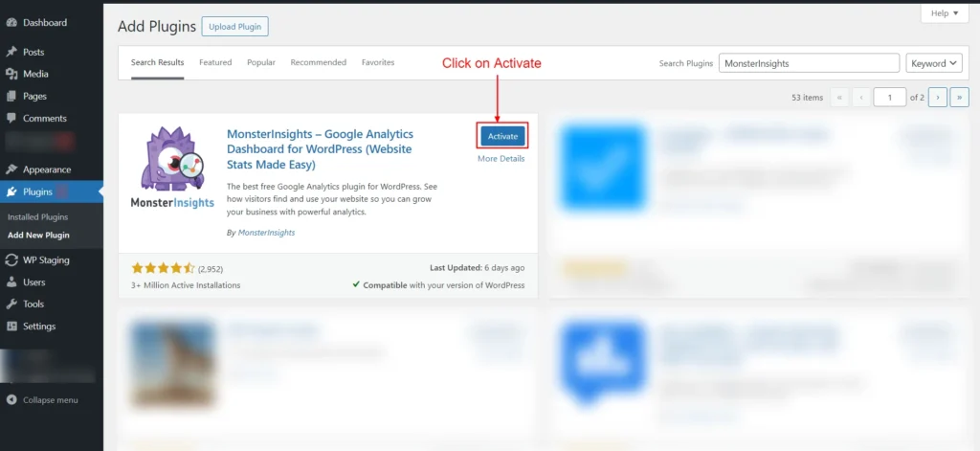Switch to the Search Results tab

coord(158,62)
